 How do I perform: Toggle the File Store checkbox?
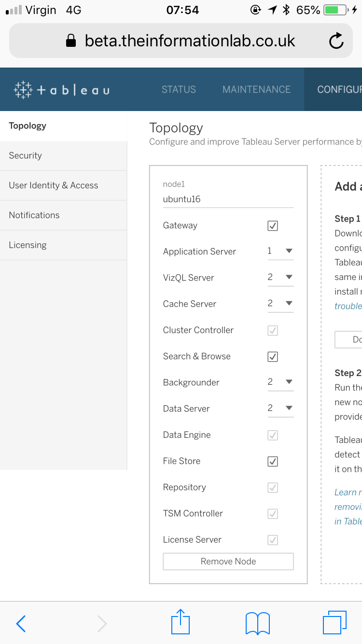pos(273,461)
